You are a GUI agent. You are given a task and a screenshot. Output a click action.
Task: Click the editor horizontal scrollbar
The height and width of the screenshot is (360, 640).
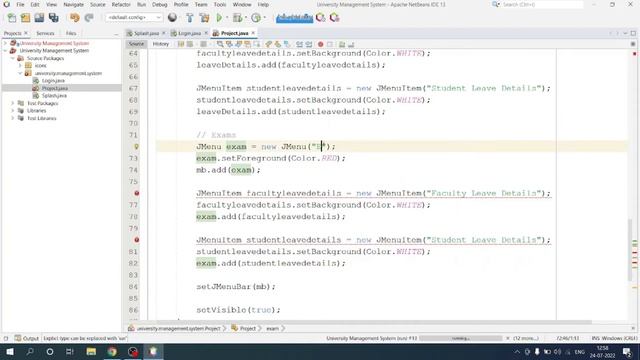(373, 322)
